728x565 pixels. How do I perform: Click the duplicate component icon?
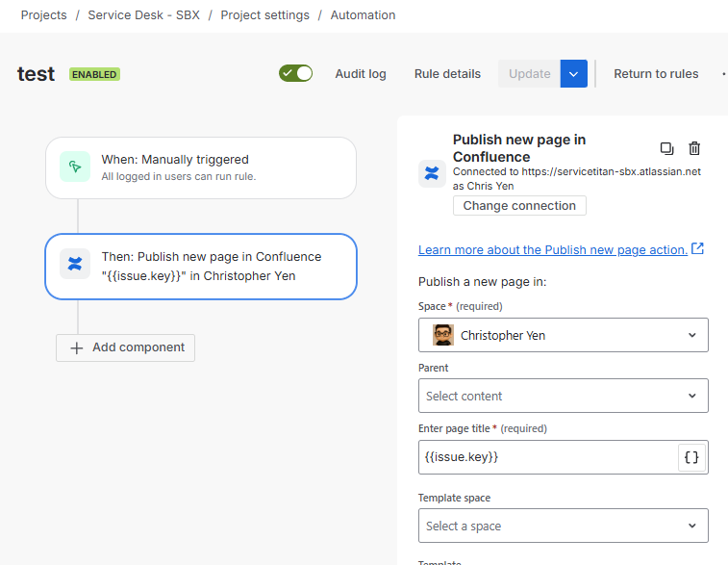click(x=666, y=148)
